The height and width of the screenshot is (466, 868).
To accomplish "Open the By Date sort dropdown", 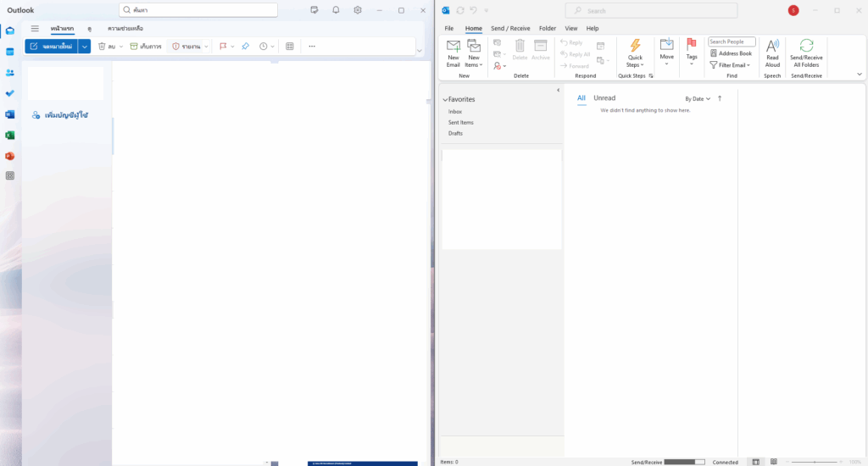I will point(698,99).
